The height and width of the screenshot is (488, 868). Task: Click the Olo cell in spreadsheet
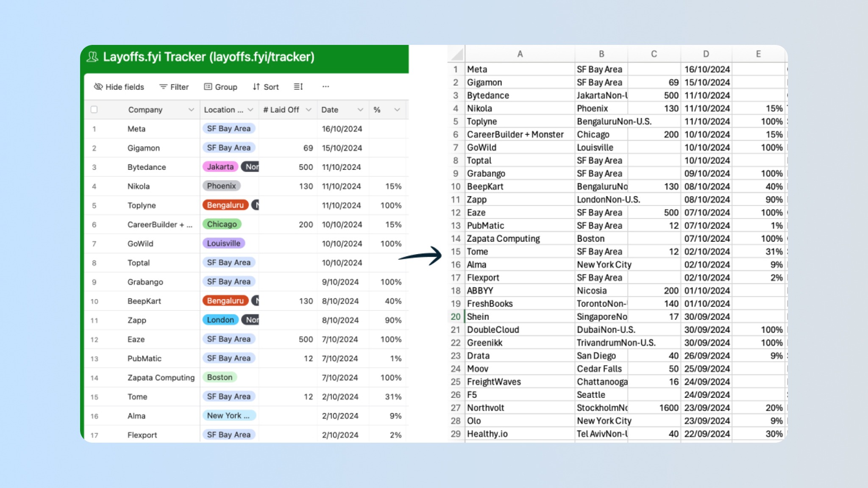tap(520, 421)
